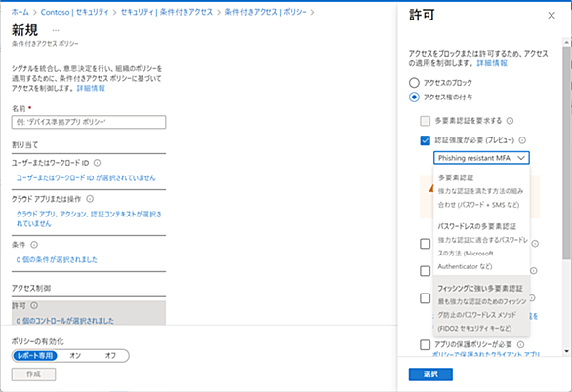Focus the 名前 policy name input field
This screenshot has height=392, width=572.
click(x=89, y=122)
